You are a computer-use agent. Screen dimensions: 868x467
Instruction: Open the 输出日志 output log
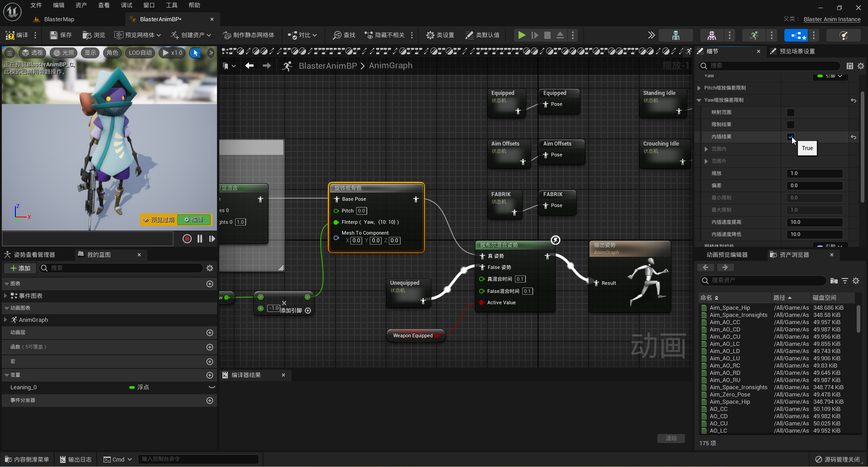[x=76, y=459]
